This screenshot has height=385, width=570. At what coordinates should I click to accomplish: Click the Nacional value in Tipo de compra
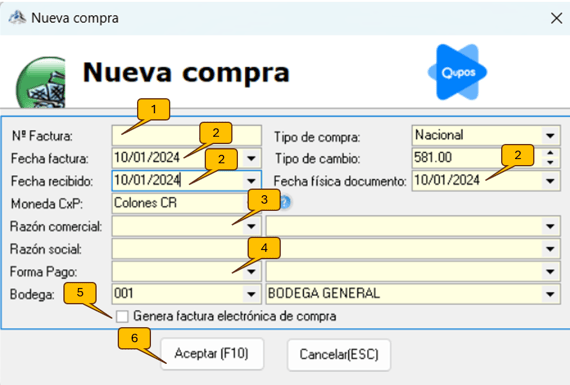pos(439,135)
